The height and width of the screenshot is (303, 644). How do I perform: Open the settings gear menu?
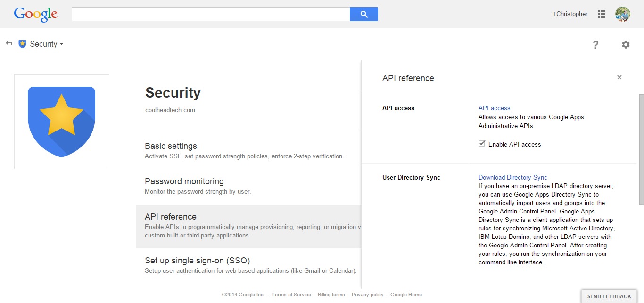(x=626, y=44)
